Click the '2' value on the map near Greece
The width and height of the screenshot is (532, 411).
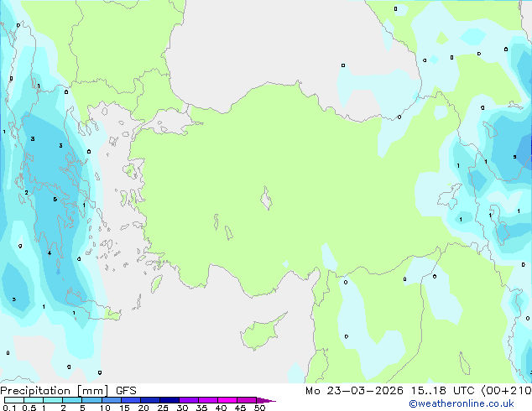tap(27, 193)
